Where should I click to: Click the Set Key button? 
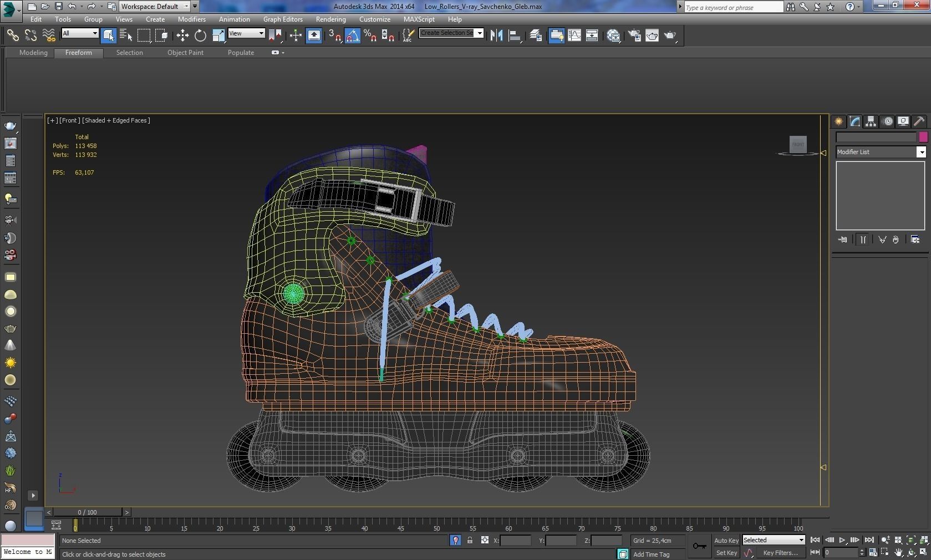[726, 553]
